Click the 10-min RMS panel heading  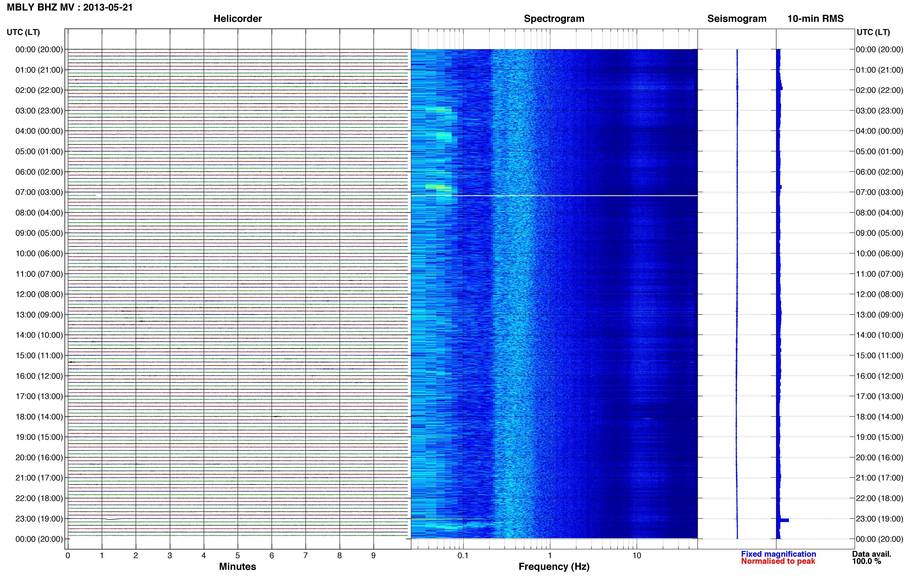click(815, 19)
